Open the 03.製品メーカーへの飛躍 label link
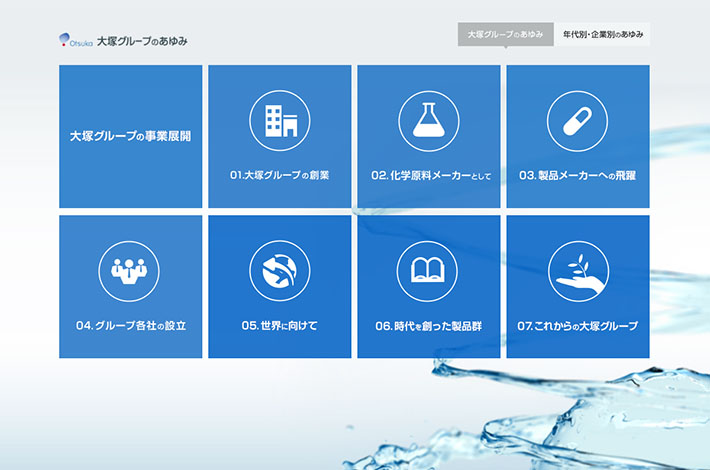Screen dimensions: 710x470 click(x=577, y=175)
